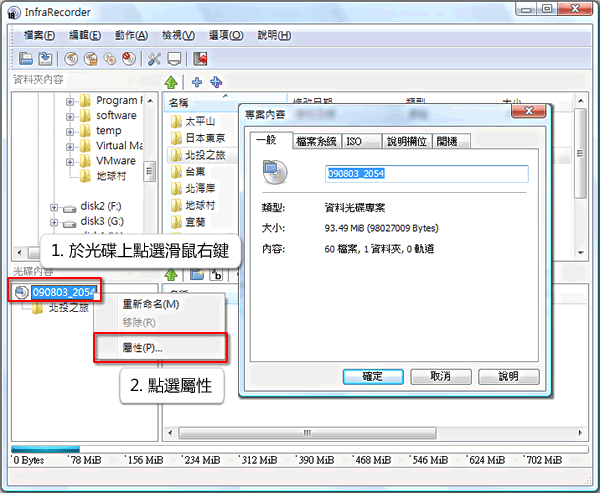
Task: Click the disc icon beside 090803_2054 in tree
Action: click(x=21, y=292)
